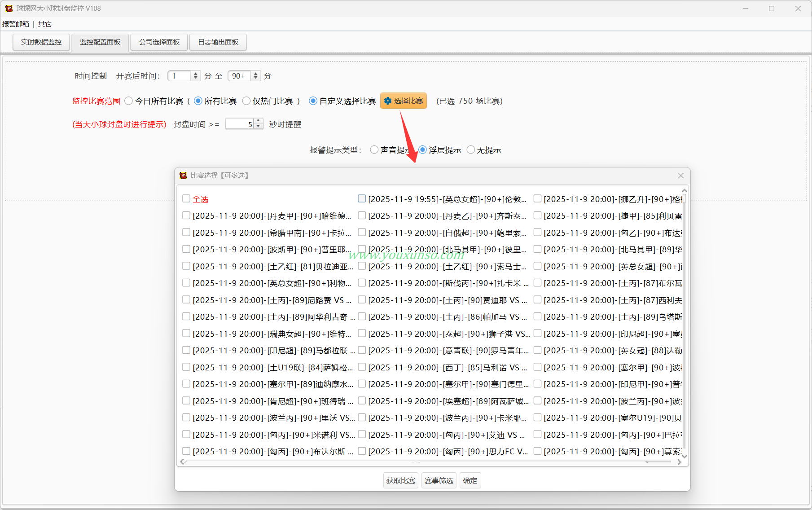Screen dimensions: 812x510
Task: Confirm selection with 确定 button
Action: [470, 480]
